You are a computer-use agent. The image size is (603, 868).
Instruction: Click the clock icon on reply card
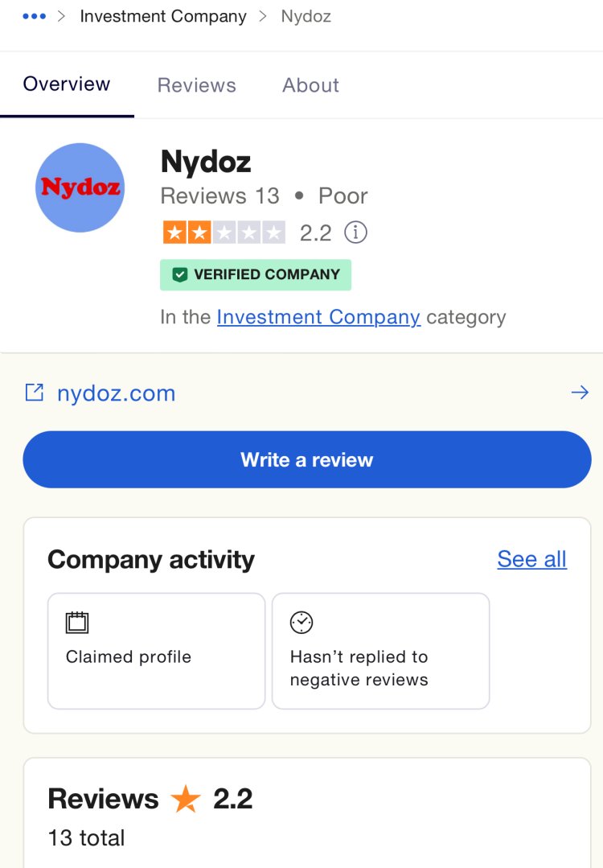point(301,622)
